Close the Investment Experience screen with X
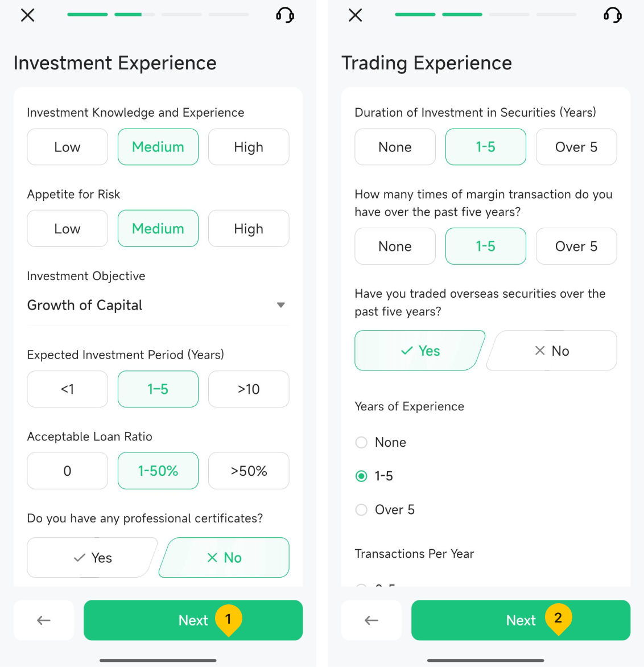 click(27, 15)
